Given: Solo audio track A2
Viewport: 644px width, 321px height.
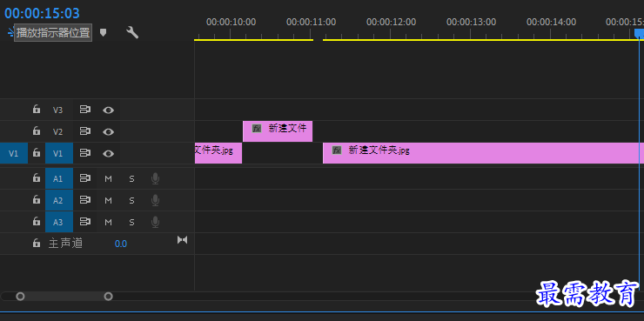Looking at the screenshot, I should pyautogui.click(x=131, y=200).
